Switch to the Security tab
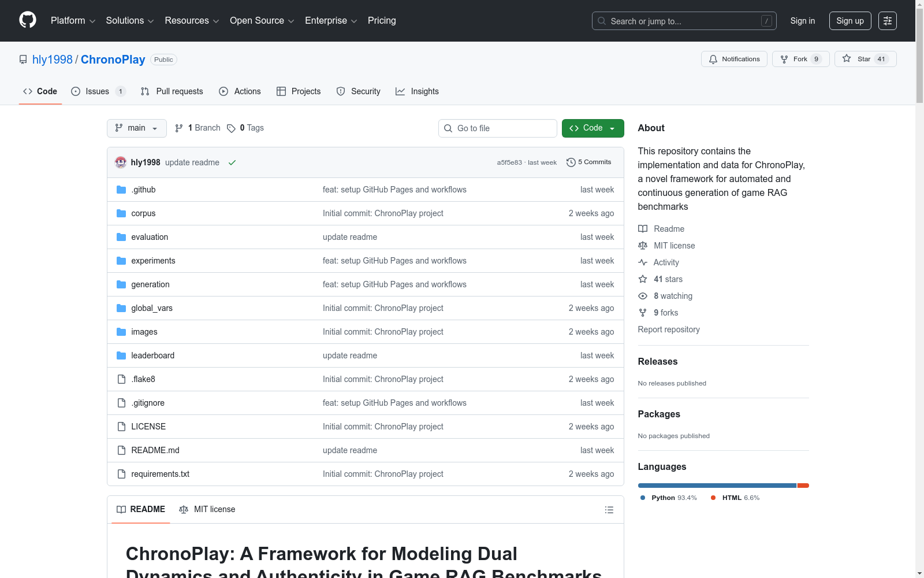 [359, 91]
